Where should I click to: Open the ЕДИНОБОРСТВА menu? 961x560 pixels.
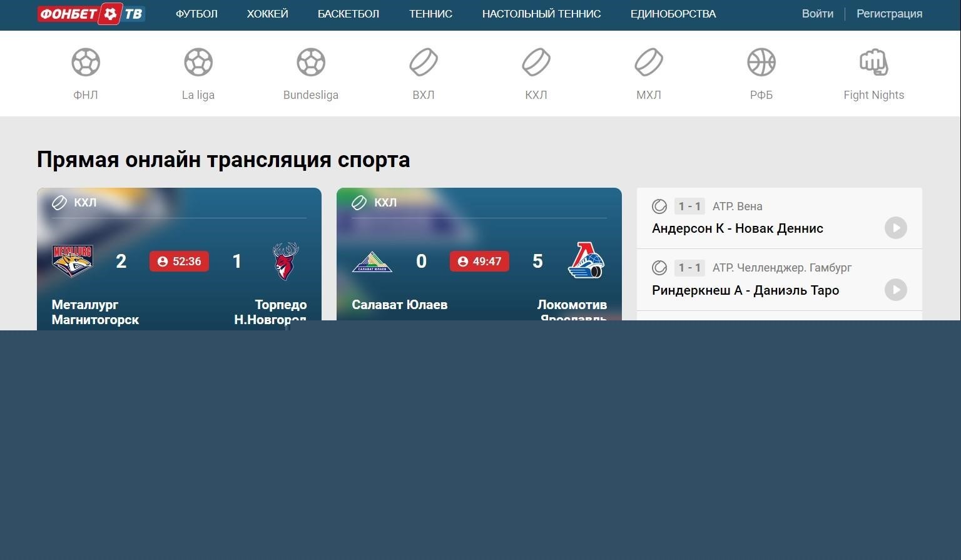673,14
